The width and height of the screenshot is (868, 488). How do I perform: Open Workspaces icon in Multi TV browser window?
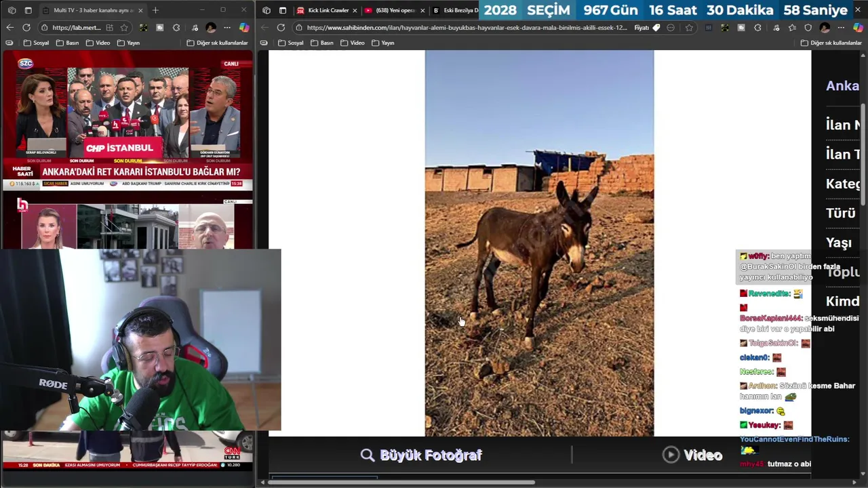pyautogui.click(x=12, y=10)
